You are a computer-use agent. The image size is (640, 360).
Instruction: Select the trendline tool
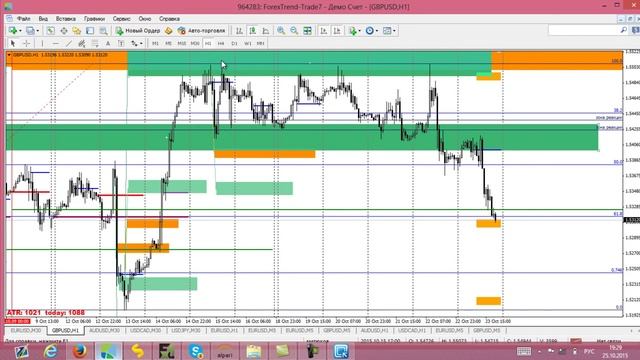coord(69,43)
